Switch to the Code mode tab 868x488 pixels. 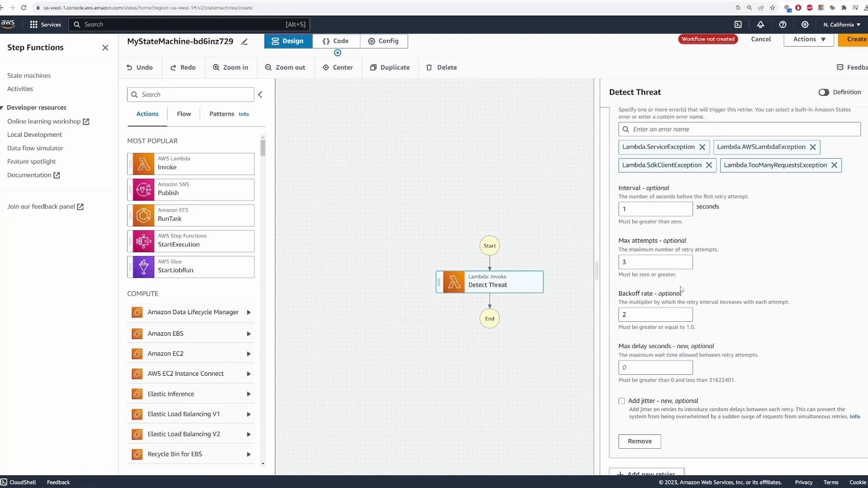point(336,41)
